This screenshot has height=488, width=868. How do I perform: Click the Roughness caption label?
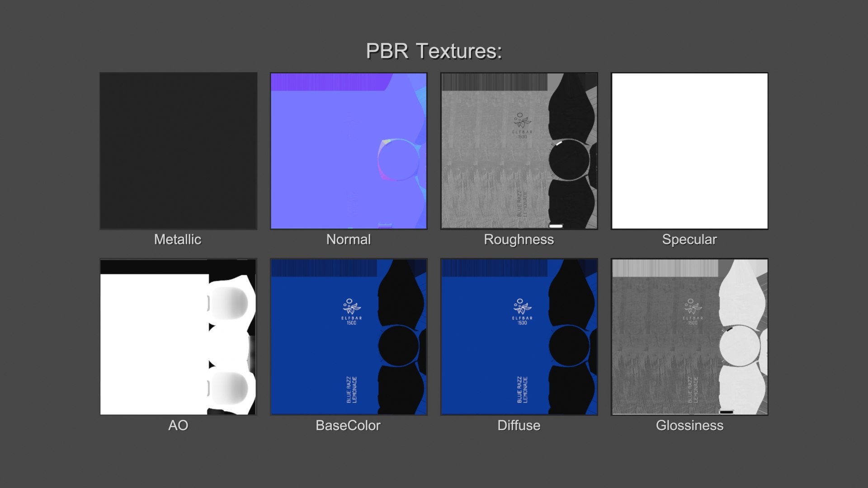tap(519, 239)
